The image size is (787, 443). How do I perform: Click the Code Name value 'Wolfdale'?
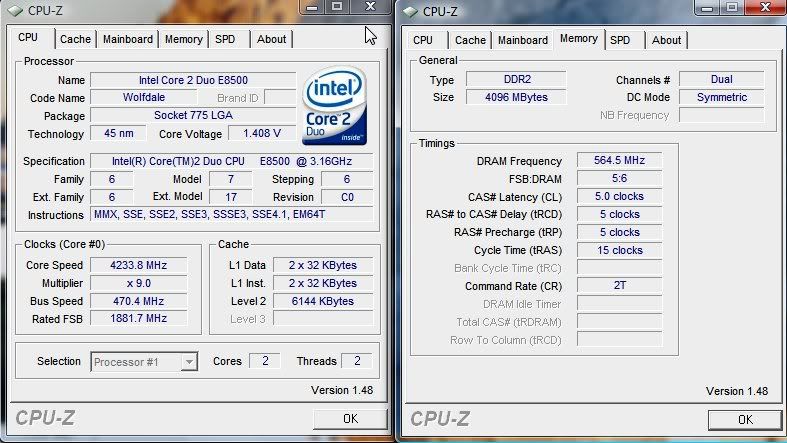pyautogui.click(x=144, y=97)
